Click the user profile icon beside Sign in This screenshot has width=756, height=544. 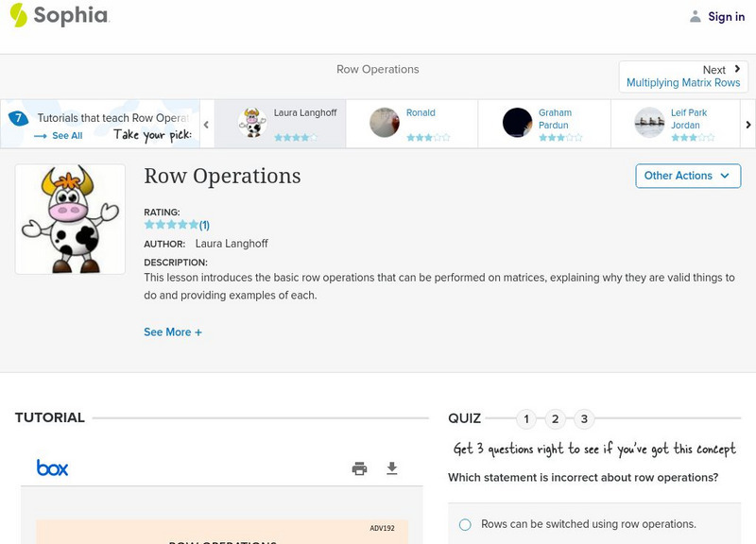[695, 16]
